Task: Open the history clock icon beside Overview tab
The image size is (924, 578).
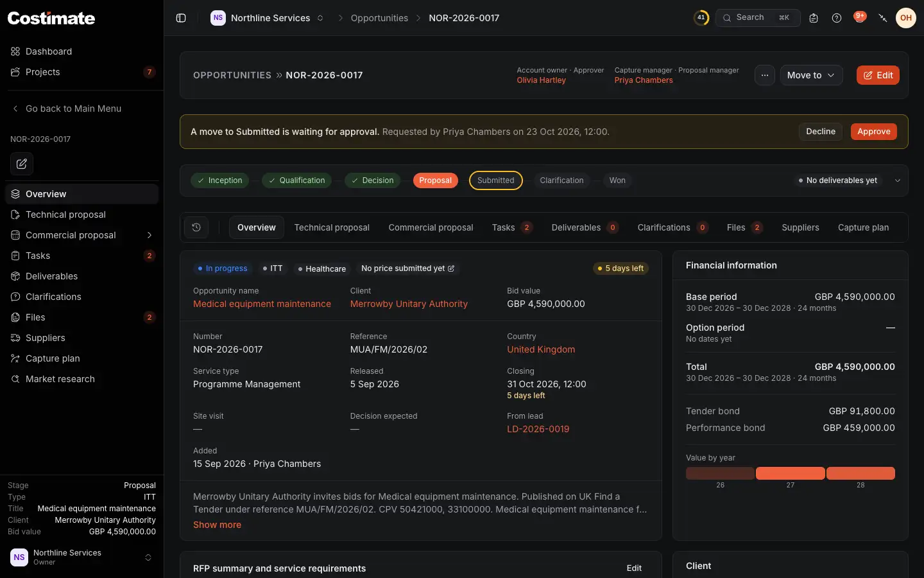Action: (x=196, y=227)
